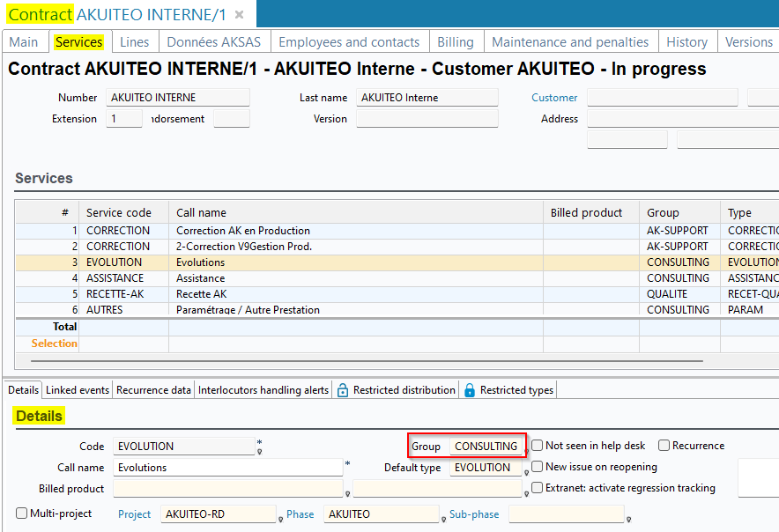Switch to the Billing tab
Image resolution: width=779 pixels, height=532 pixels.
click(x=456, y=41)
